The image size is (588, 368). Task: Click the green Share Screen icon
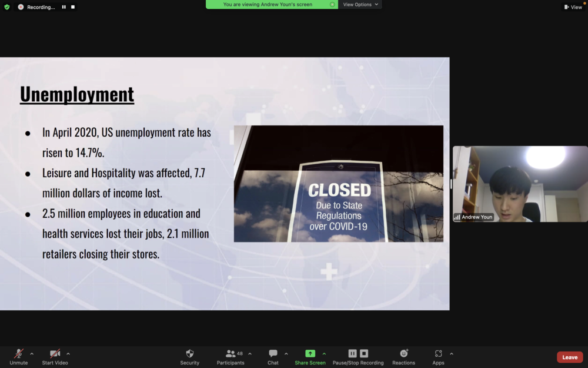click(x=310, y=353)
